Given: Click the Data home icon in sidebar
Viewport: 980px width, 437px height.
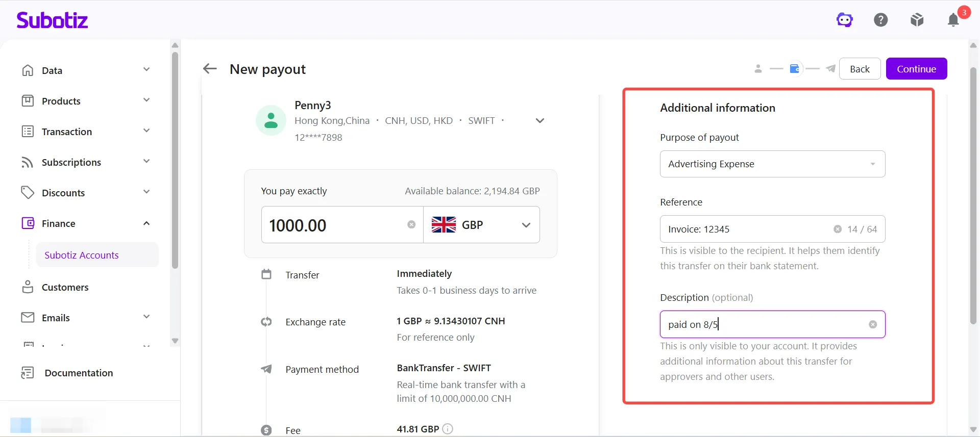Looking at the screenshot, I should [28, 70].
